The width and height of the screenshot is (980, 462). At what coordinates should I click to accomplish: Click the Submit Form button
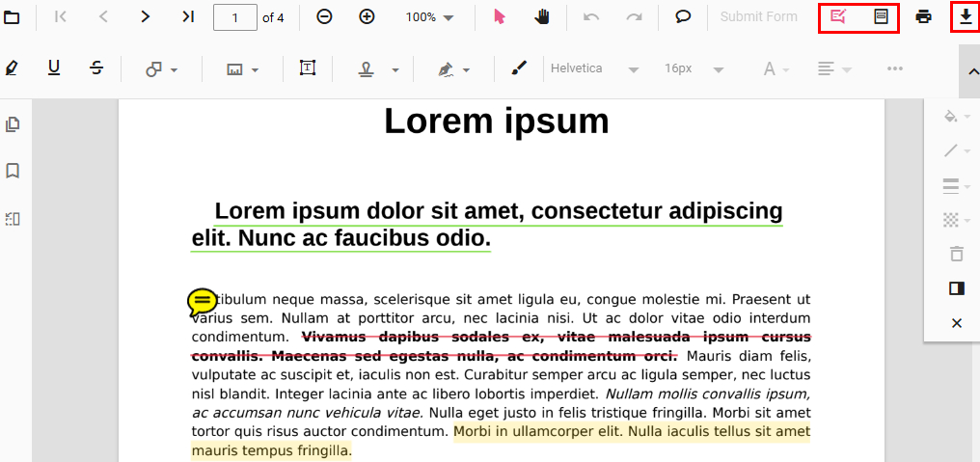point(759,17)
